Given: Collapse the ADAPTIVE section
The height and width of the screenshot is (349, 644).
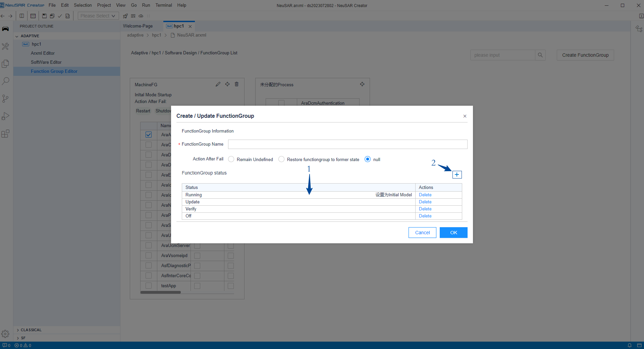Looking at the screenshot, I should pos(17,36).
